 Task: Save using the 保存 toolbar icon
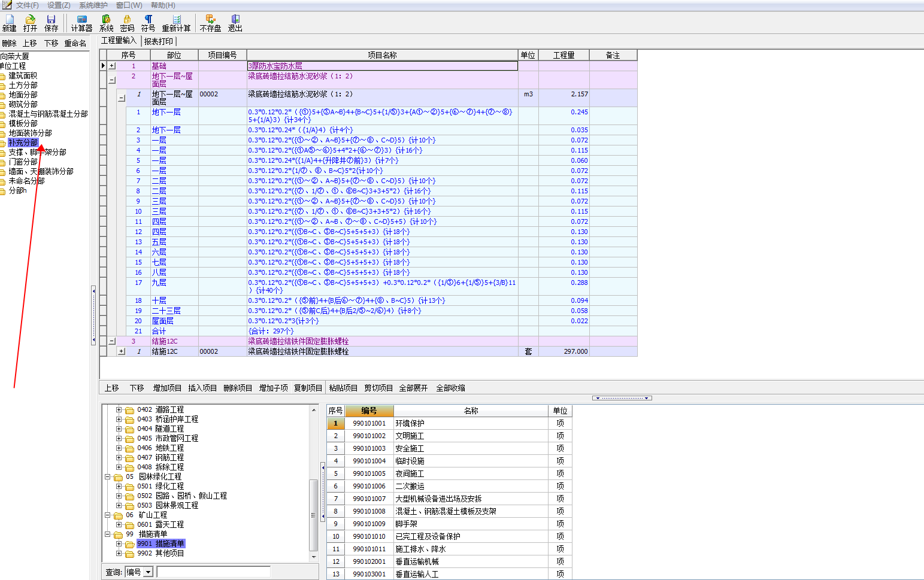[x=51, y=23]
